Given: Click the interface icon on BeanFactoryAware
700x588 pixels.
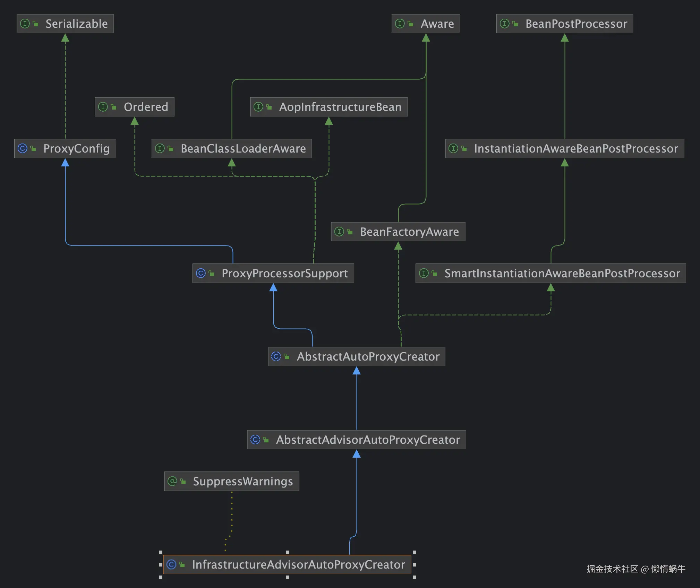Looking at the screenshot, I should coord(339,232).
